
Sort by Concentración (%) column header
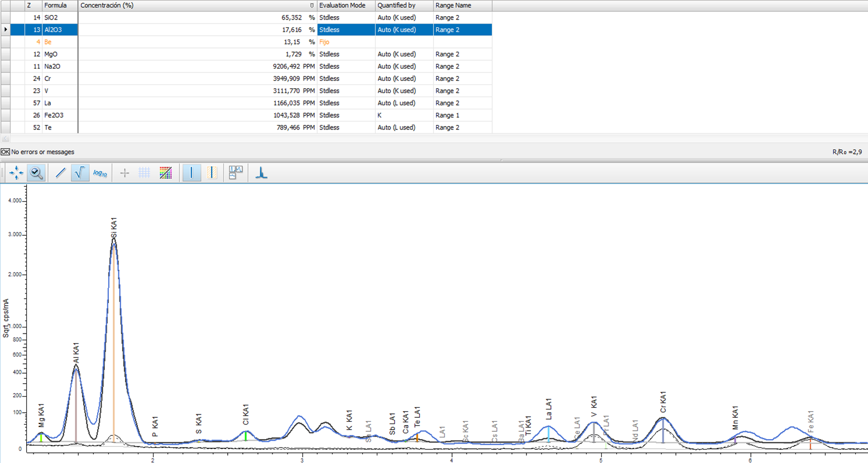coord(198,6)
